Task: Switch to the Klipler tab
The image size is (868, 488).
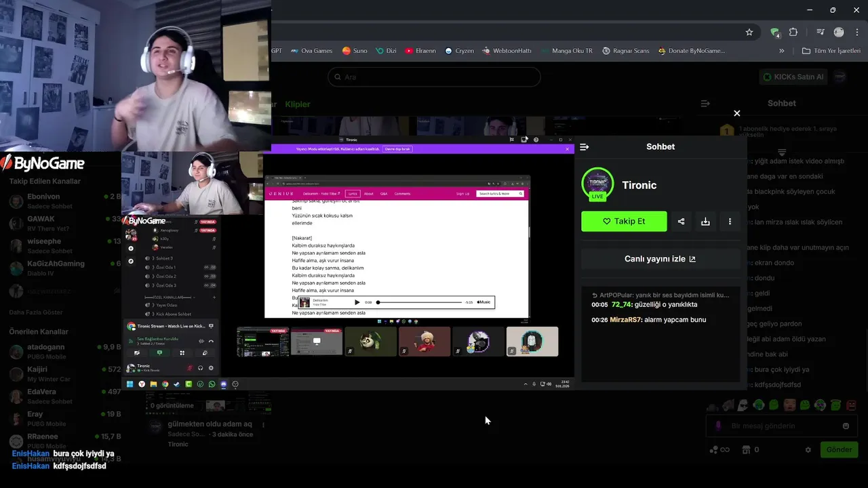Action: [x=298, y=104]
